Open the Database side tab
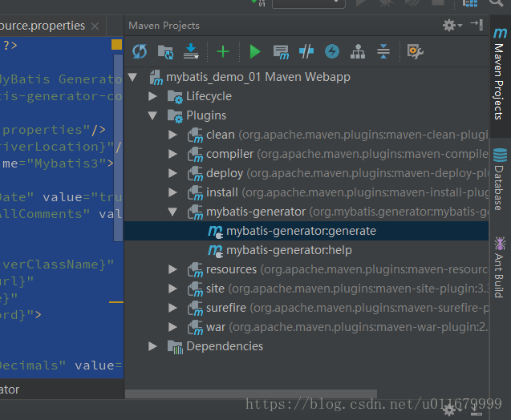The image size is (511, 420). pyautogui.click(x=500, y=179)
